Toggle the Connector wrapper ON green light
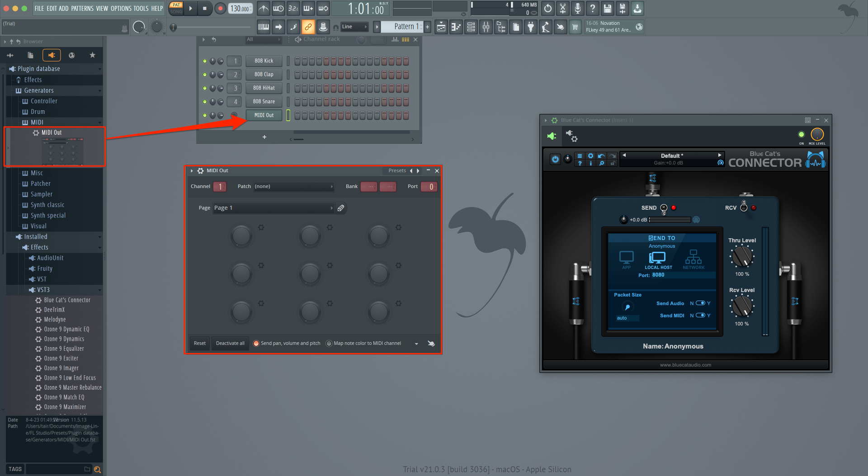868x476 pixels. pos(801,134)
